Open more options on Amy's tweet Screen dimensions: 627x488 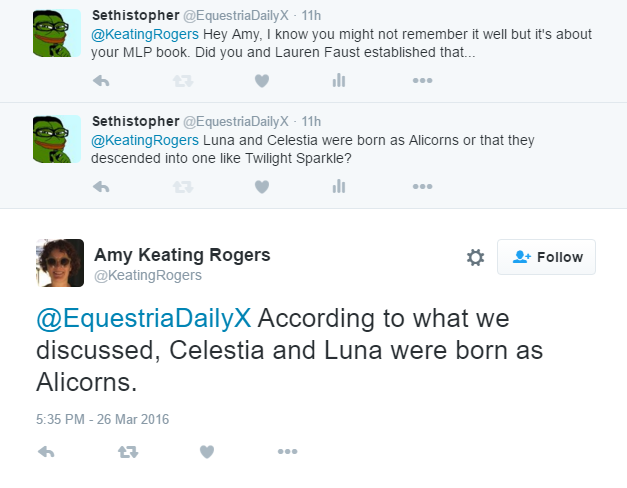(x=288, y=452)
